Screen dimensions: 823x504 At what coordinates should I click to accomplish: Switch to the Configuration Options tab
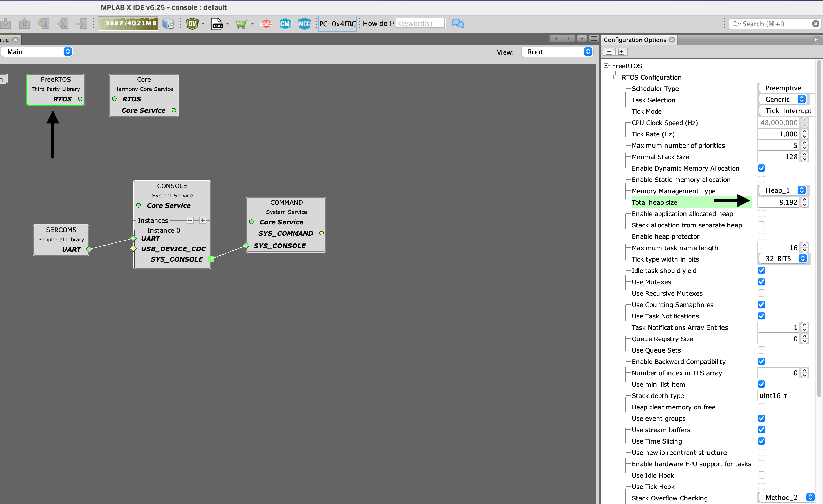[635, 40]
